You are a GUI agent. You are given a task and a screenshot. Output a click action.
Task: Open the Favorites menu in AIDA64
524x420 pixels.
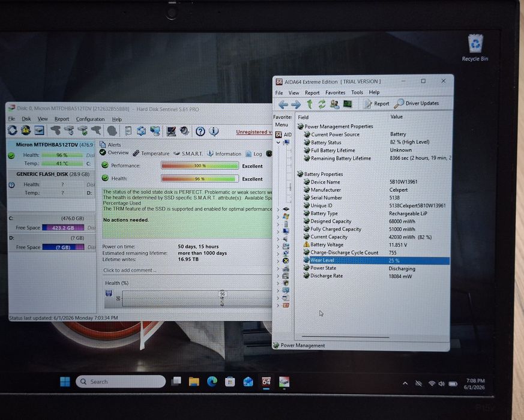[x=335, y=92]
